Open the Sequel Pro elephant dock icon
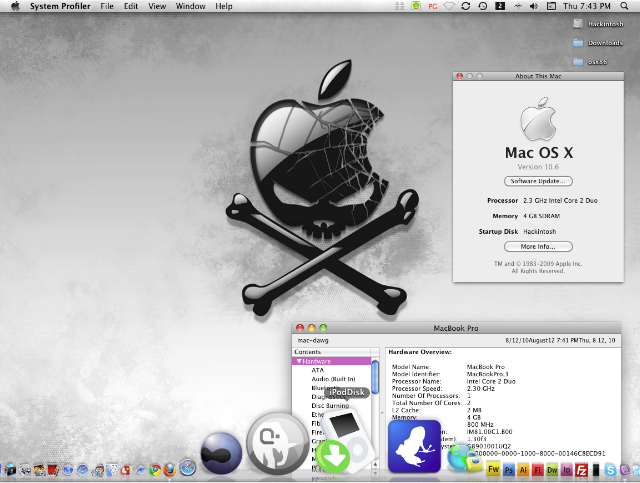 278,443
